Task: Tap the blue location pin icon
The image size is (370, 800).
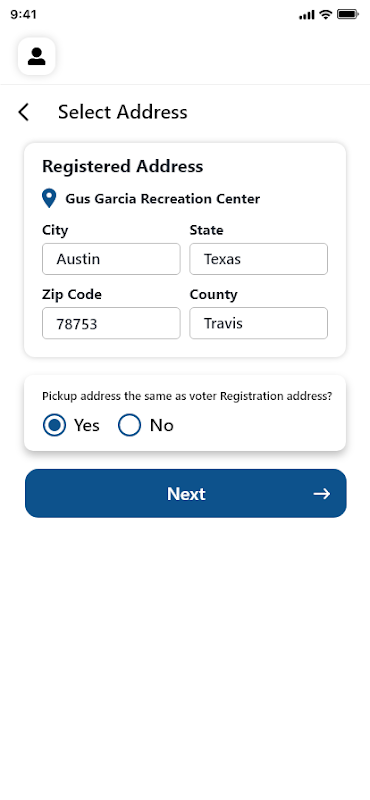Action: tap(49, 198)
